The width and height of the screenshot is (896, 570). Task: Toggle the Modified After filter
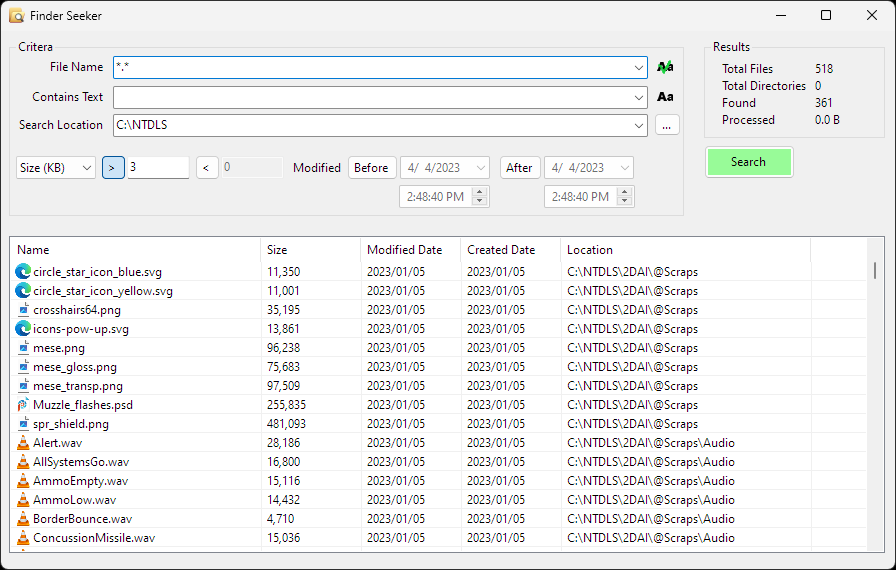click(x=520, y=168)
